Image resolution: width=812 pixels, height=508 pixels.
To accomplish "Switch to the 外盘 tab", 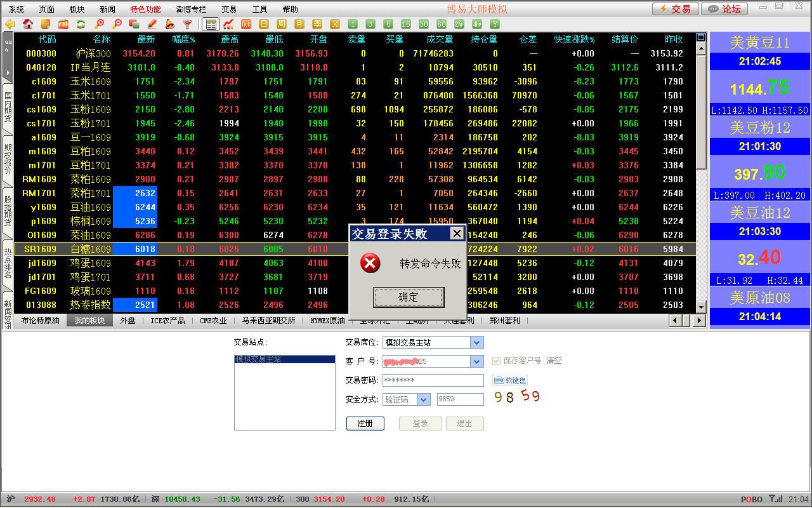I will click(x=128, y=321).
